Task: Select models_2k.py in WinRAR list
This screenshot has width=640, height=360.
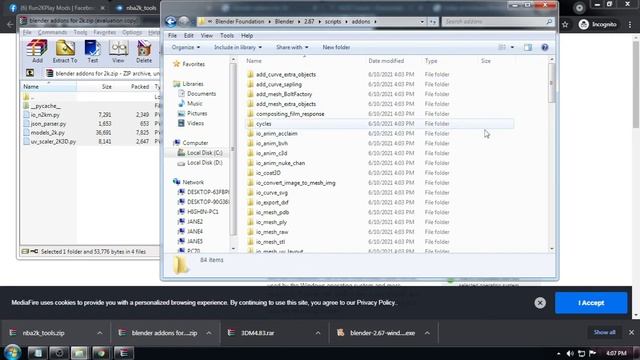Action: coord(48,133)
